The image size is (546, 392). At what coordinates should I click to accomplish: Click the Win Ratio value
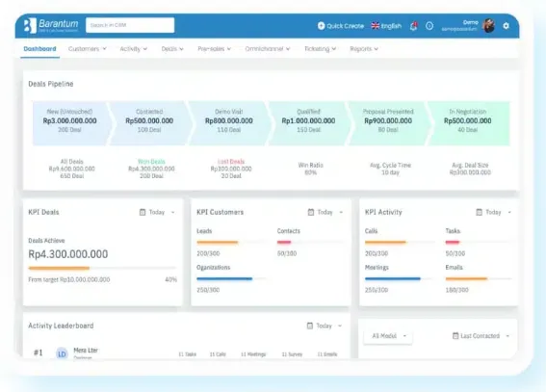[311, 172]
